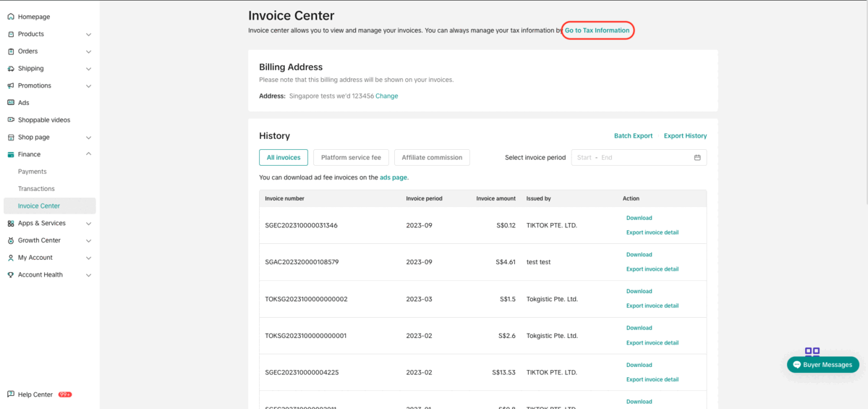Click Change next to billing address
868x409 pixels.
(x=386, y=96)
